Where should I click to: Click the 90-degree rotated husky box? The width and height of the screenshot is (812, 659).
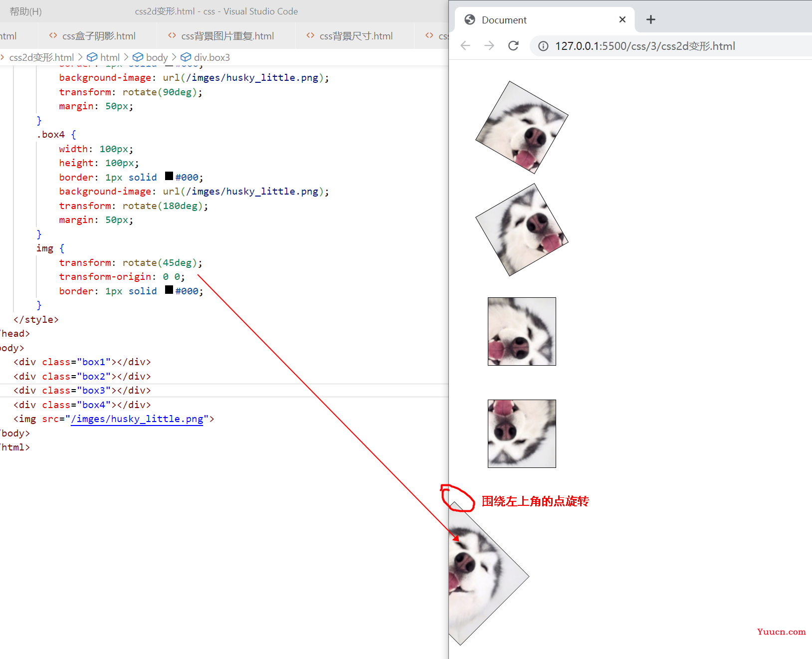[522, 332]
